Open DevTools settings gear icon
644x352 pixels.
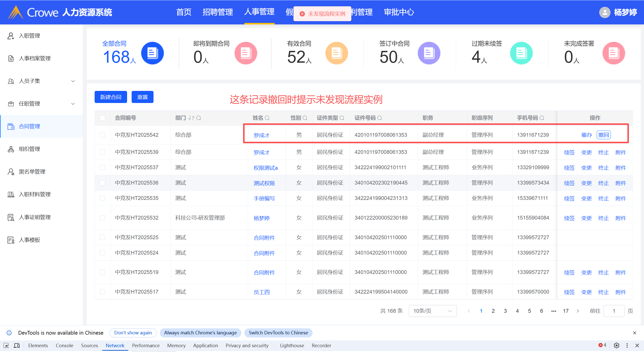pyautogui.click(x=616, y=345)
